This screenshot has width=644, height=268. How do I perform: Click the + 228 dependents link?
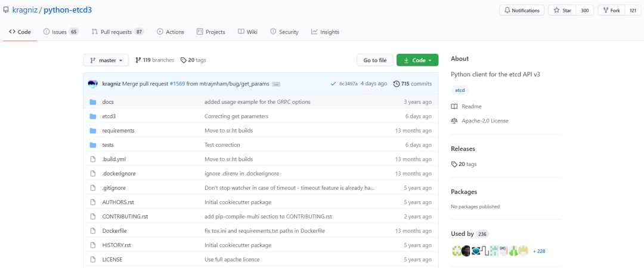(x=539, y=251)
